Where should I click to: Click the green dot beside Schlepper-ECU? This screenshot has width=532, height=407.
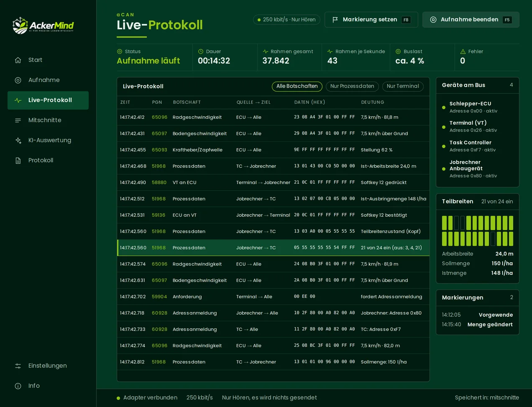coord(444,108)
